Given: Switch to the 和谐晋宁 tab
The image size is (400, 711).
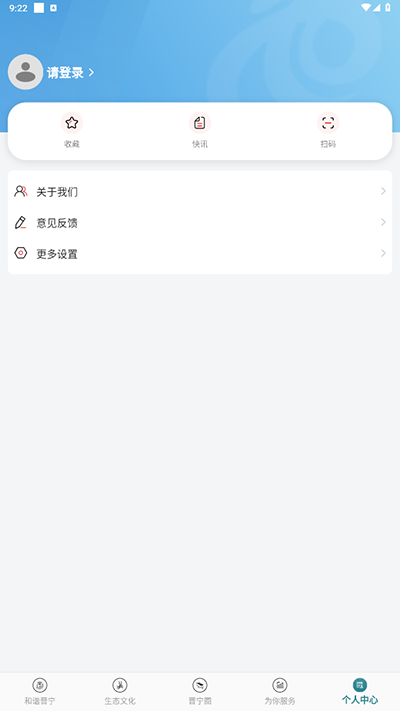Looking at the screenshot, I should [40, 691].
